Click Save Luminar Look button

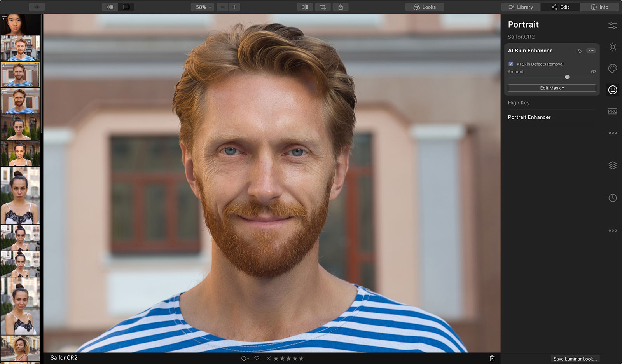pyautogui.click(x=575, y=359)
